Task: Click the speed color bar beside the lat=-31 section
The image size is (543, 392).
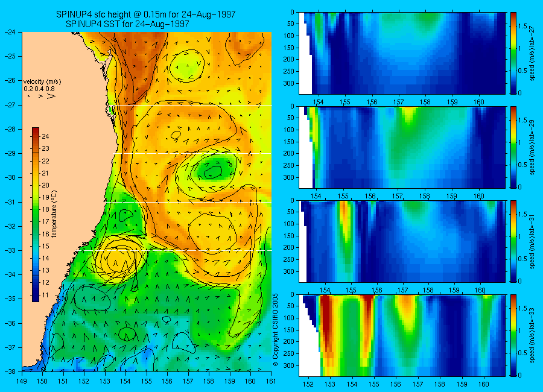Action: pyautogui.click(x=513, y=241)
